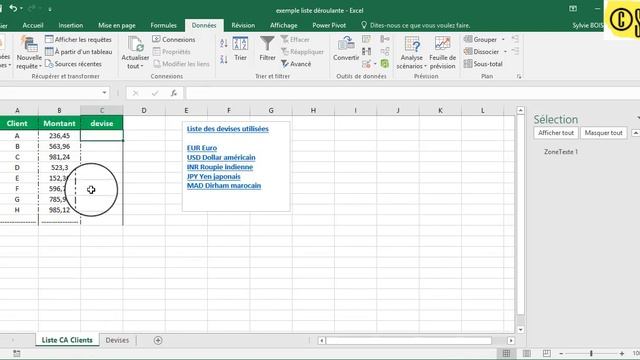
Task: Click 'USD Dollar américain' text
Action: click(x=221, y=158)
